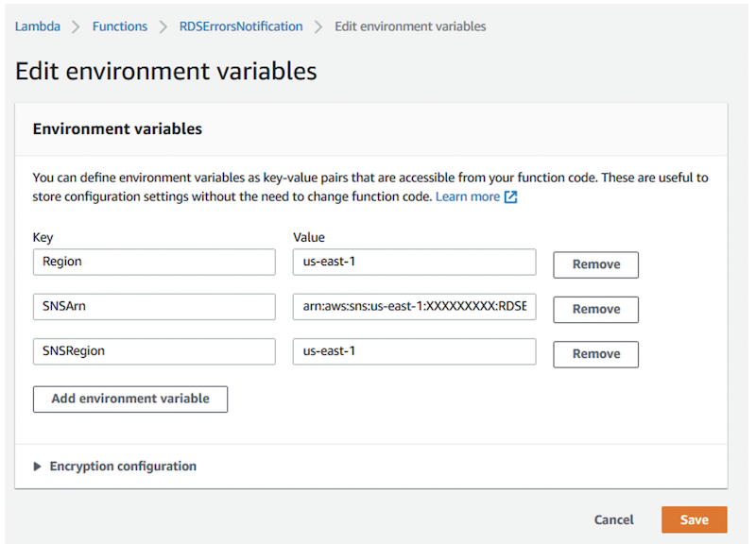Viewport: 756px width, 544px height.
Task: Navigate to RDSErrorsNotification breadcrumb
Action: (241, 26)
